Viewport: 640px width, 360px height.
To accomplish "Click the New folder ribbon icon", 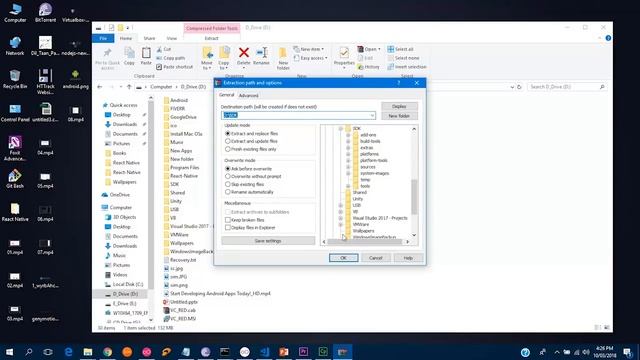I will 283,53.
